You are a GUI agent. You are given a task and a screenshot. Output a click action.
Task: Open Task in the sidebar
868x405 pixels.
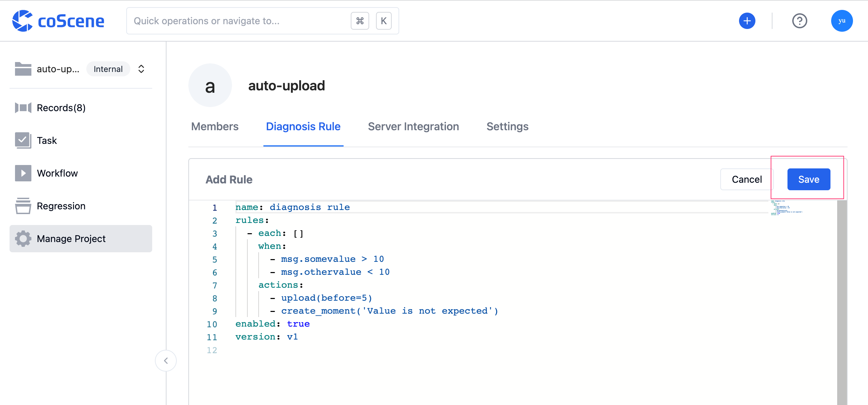(81, 140)
